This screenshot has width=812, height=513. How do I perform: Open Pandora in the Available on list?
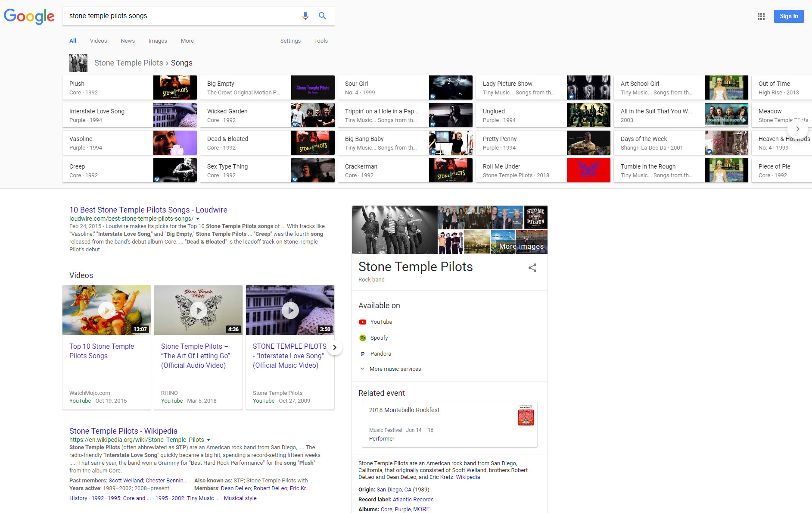(380, 354)
